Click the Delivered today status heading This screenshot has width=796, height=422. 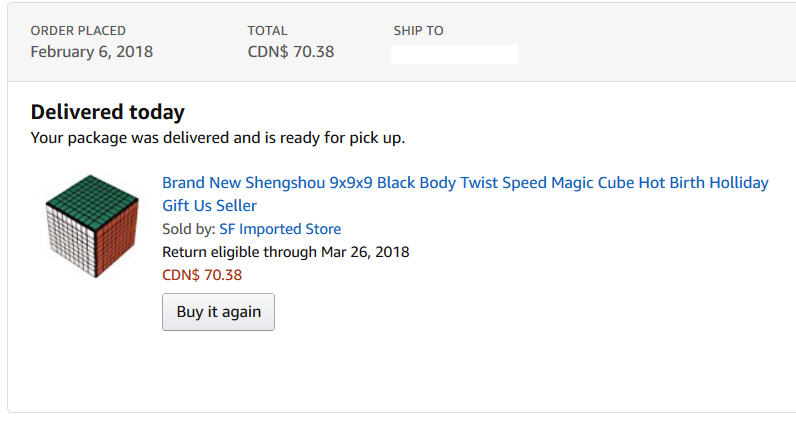pos(108,112)
